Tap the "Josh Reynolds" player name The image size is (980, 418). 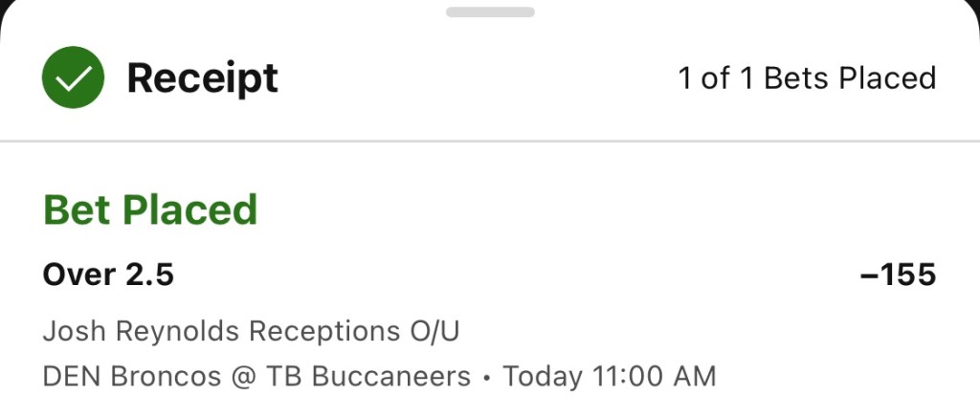pos(142,331)
